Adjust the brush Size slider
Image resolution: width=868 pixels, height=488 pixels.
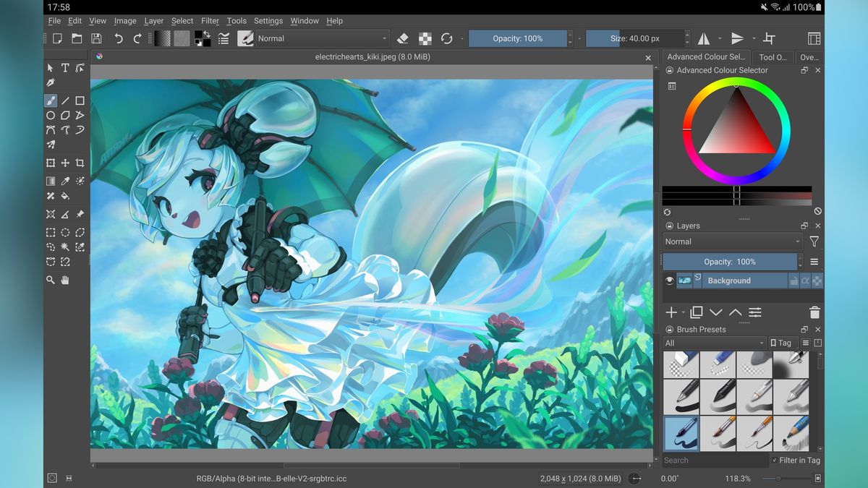click(x=634, y=38)
